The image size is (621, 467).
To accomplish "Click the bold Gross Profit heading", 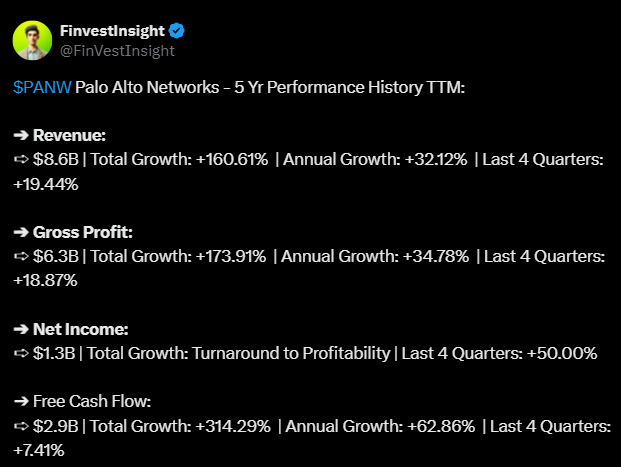I will point(83,232).
